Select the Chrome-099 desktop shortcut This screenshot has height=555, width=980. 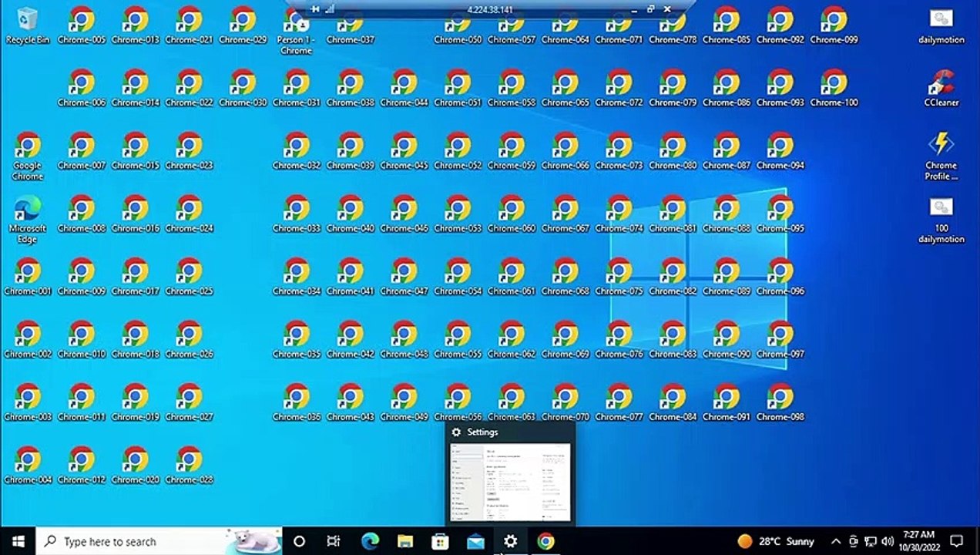834,25
